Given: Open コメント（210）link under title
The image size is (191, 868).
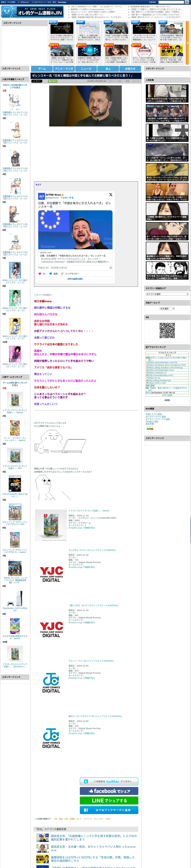Looking at the screenshot, I should [115, 81].
